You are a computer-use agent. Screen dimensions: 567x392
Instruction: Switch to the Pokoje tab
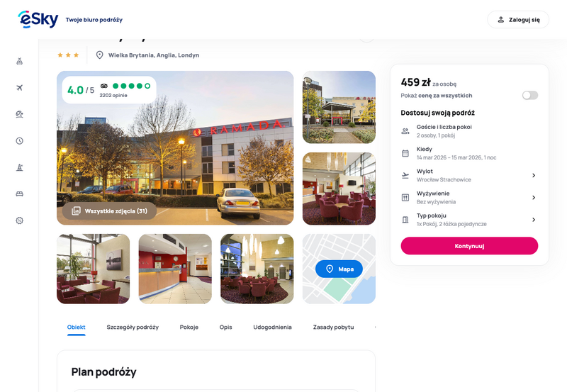189,327
